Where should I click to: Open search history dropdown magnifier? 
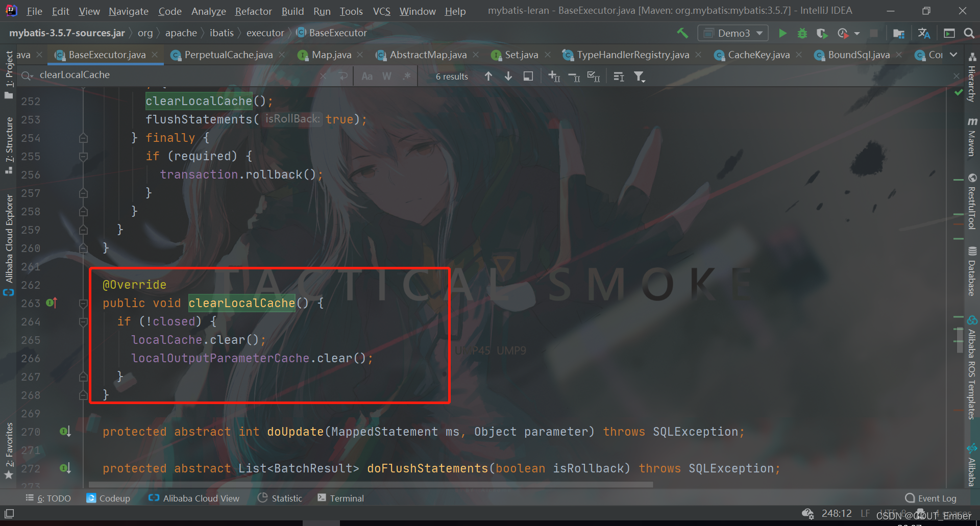27,76
